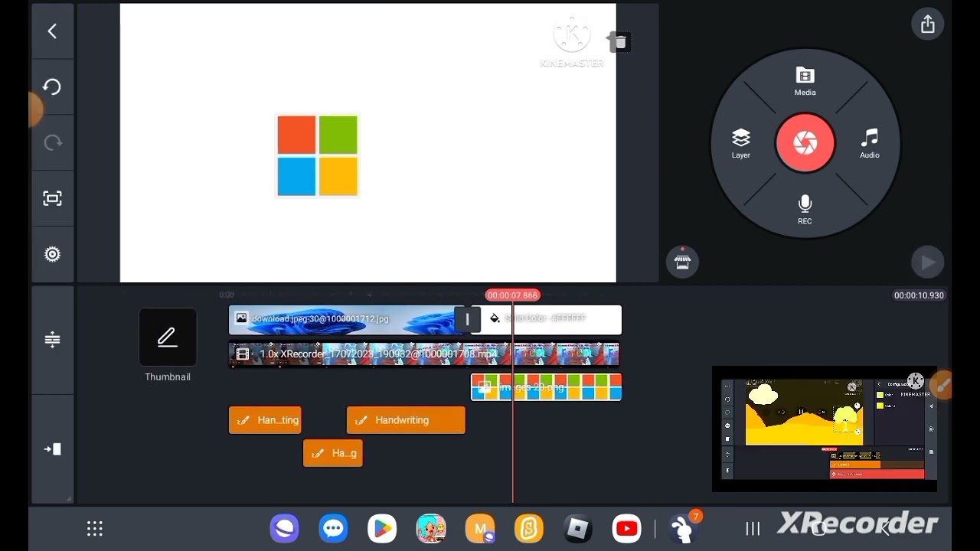
Task: Click the Microsoft logo in preview
Action: [x=318, y=156]
